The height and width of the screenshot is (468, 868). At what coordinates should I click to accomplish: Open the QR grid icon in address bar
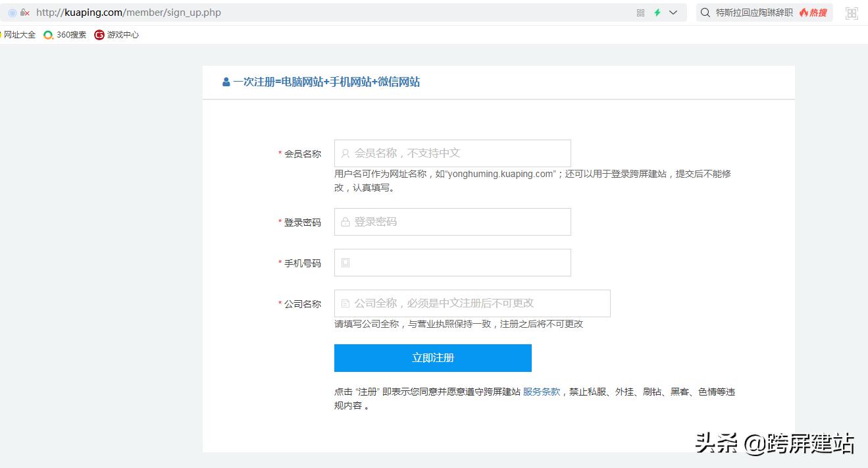tap(640, 13)
